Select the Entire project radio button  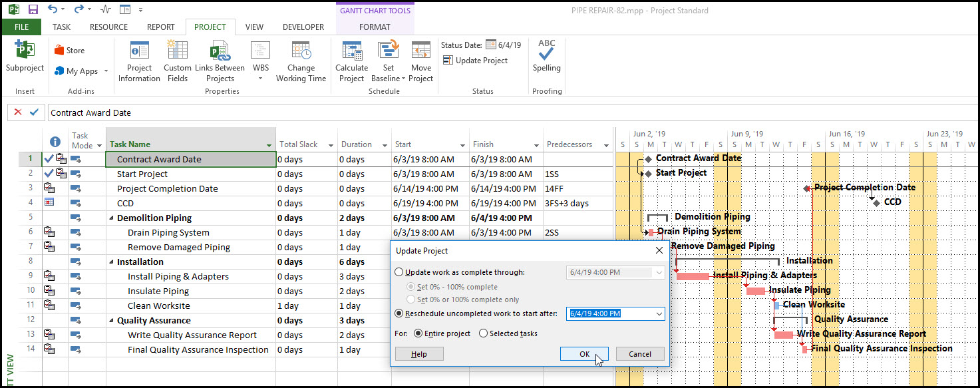pos(418,333)
